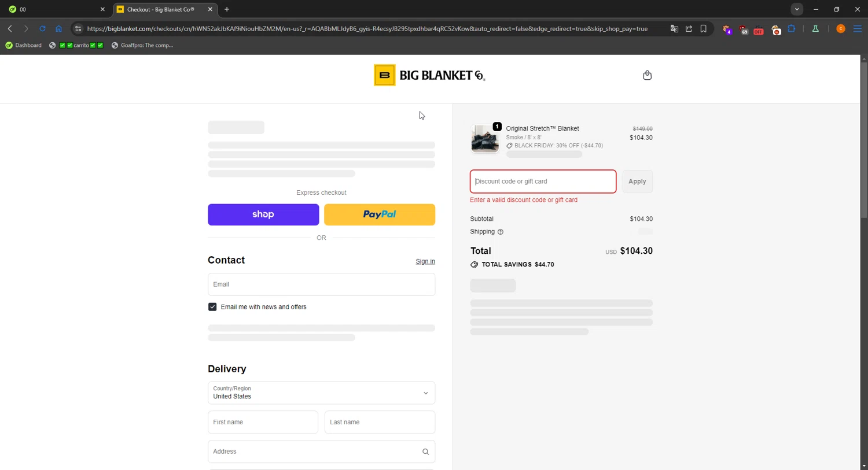Click the Original Stretch™ Blanket product name

tap(542, 128)
